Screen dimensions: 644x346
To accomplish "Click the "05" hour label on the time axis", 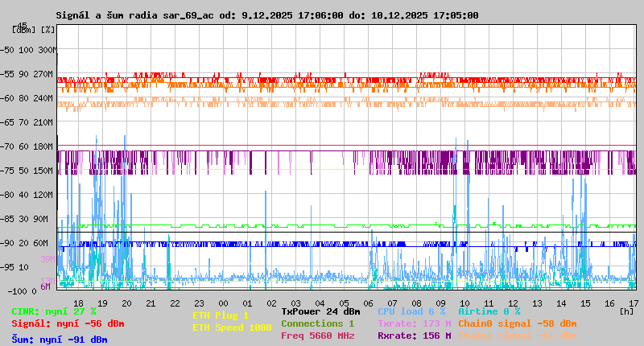I will coord(345,303).
